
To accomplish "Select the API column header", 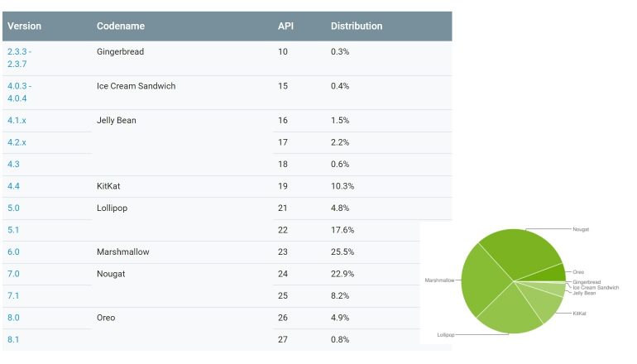I will tap(285, 26).
